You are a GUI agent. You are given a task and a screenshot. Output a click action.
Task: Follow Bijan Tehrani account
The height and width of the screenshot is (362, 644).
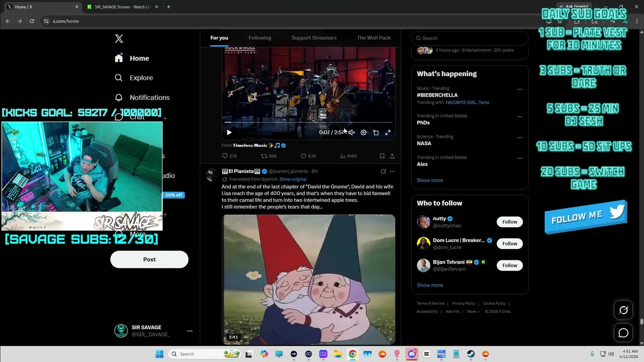tap(510, 265)
